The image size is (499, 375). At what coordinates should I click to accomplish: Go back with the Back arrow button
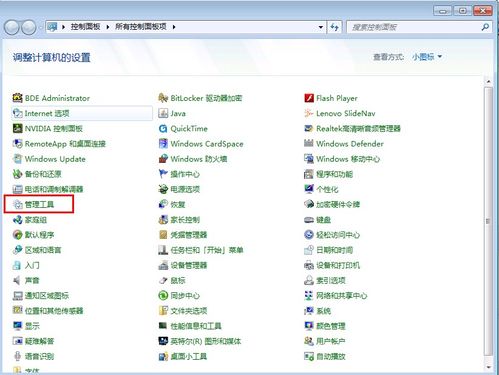coord(11,27)
